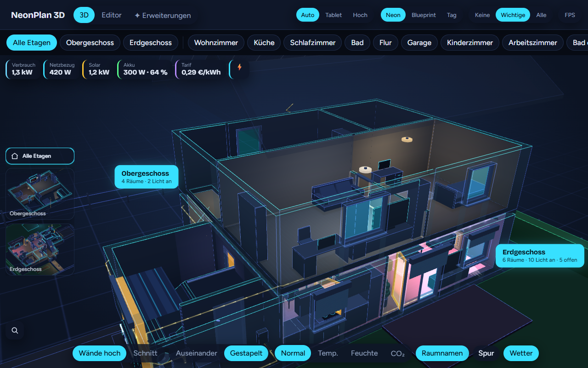Select the Arbeitszimmer room chip
Screen dimensions: 588x368
(x=533, y=43)
